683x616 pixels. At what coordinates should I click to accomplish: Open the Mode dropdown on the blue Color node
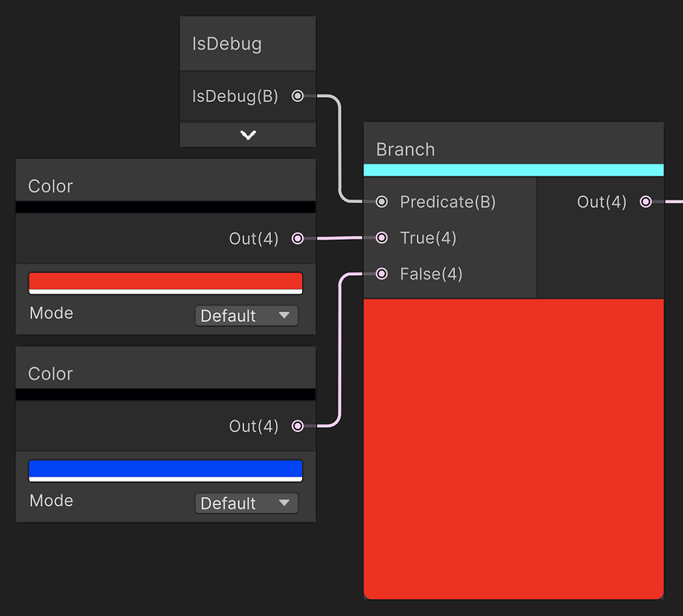click(245, 503)
